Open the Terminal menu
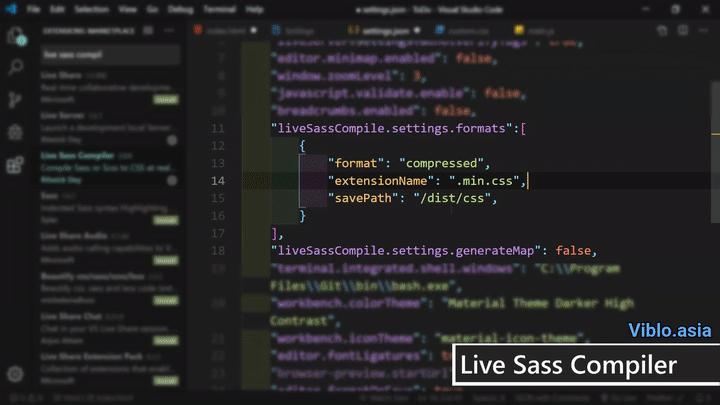Screen dimensions: 720x405 click(219, 9)
